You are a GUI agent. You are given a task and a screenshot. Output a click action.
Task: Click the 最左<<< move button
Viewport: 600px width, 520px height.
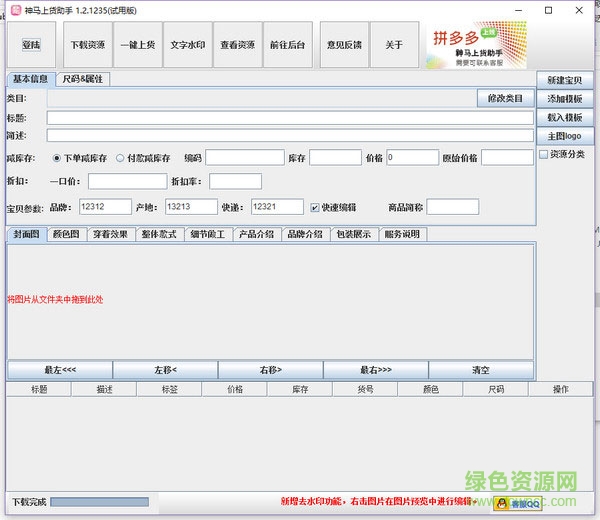tap(60, 370)
